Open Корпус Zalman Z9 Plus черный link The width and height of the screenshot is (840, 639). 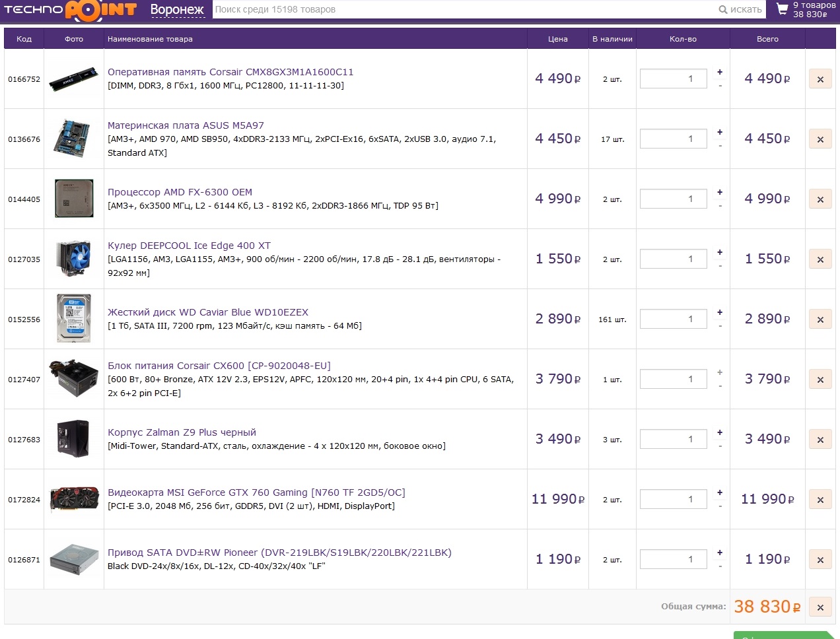tap(182, 432)
